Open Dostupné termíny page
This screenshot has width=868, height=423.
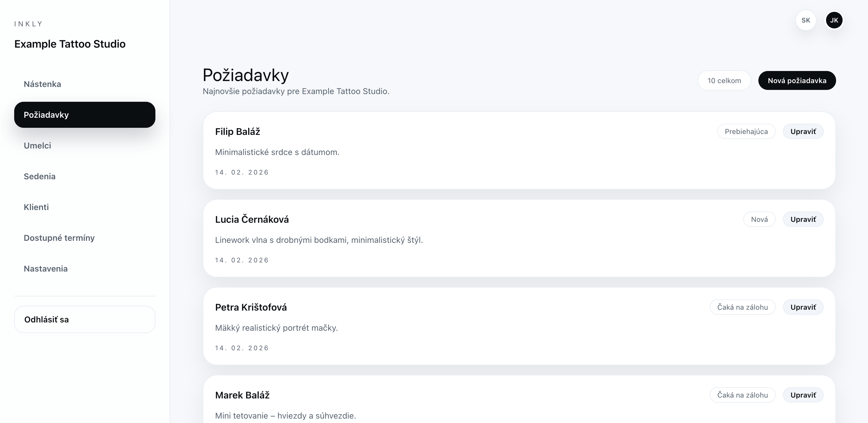(59, 238)
